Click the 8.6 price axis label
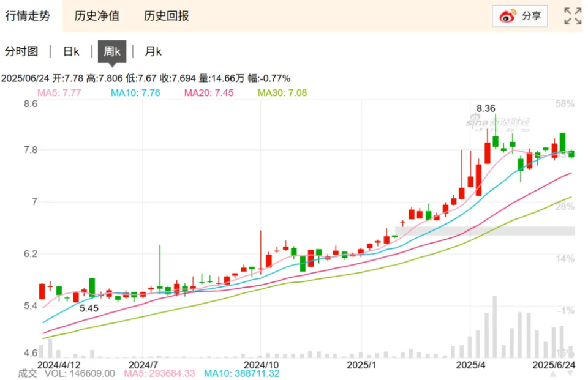This screenshot has height=380, width=588. (31, 104)
